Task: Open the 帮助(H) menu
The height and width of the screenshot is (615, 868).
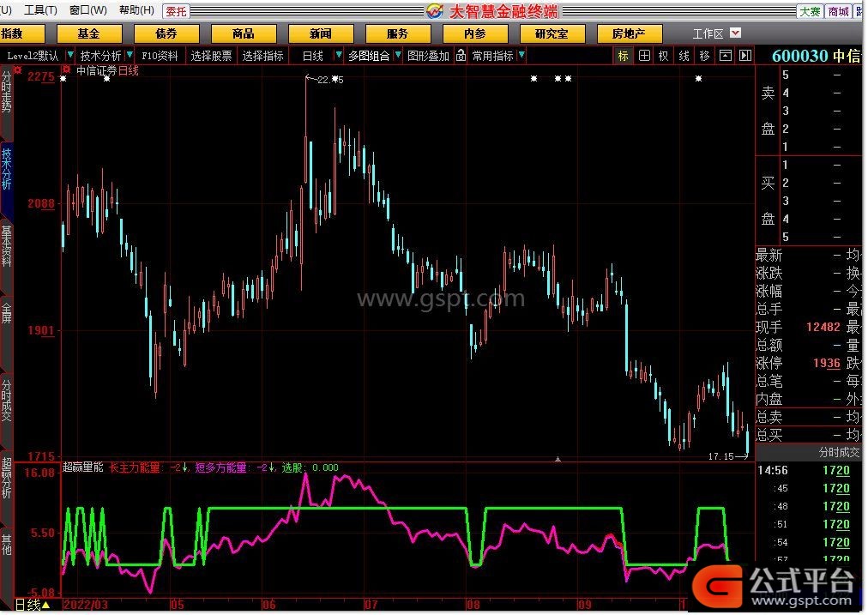Action: (136, 10)
